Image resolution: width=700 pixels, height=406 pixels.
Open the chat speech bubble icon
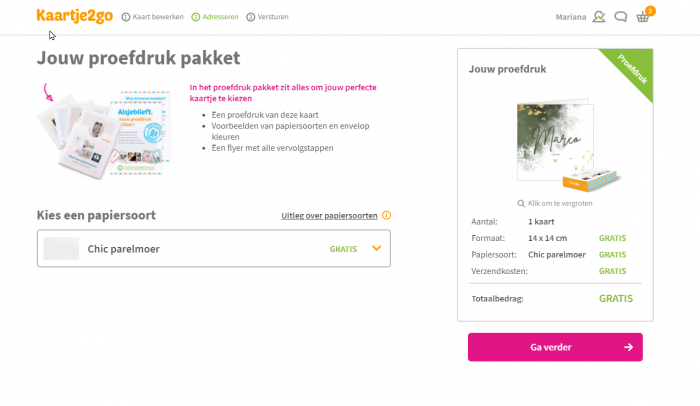621,17
